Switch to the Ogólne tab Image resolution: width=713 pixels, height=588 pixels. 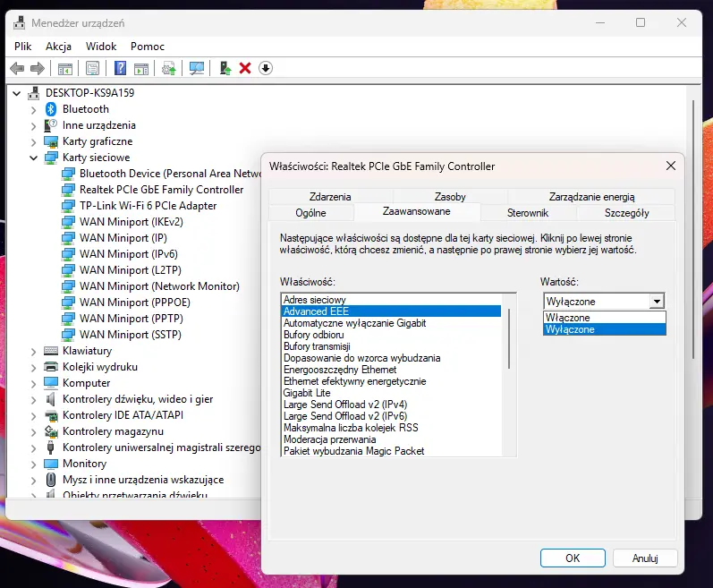click(x=310, y=212)
